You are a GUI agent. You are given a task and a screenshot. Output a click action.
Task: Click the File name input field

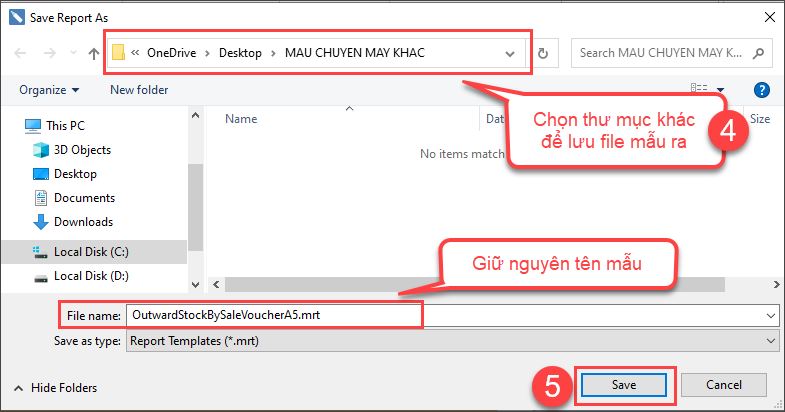pos(270,315)
